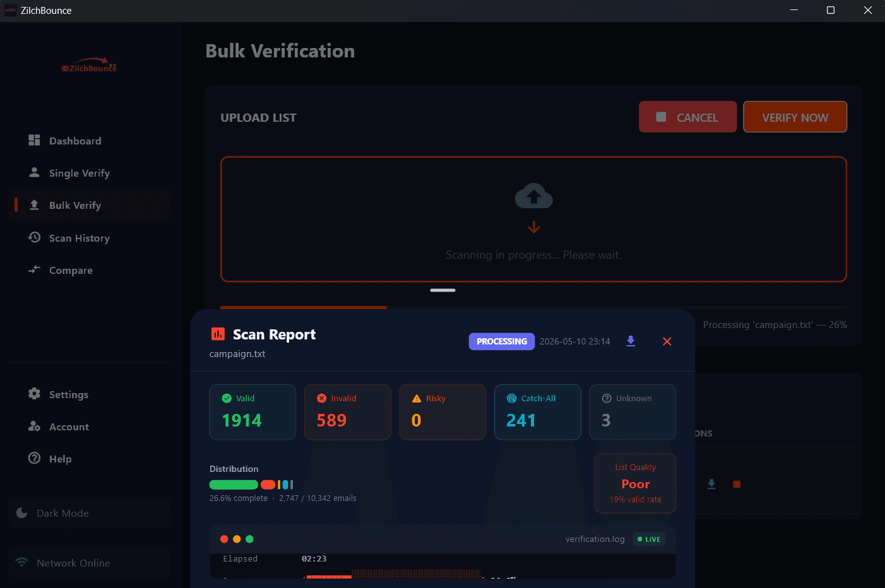Open the Help page
The height and width of the screenshot is (588, 885).
pos(90,459)
